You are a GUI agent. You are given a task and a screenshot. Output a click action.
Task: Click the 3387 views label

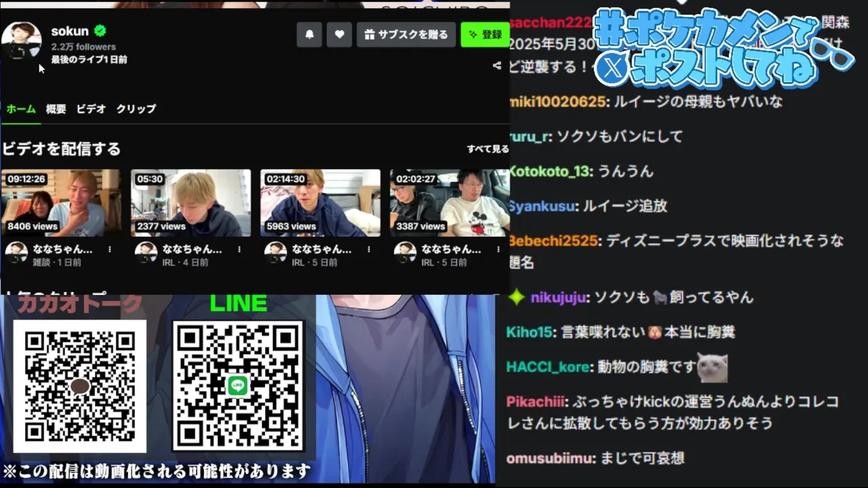(420, 226)
